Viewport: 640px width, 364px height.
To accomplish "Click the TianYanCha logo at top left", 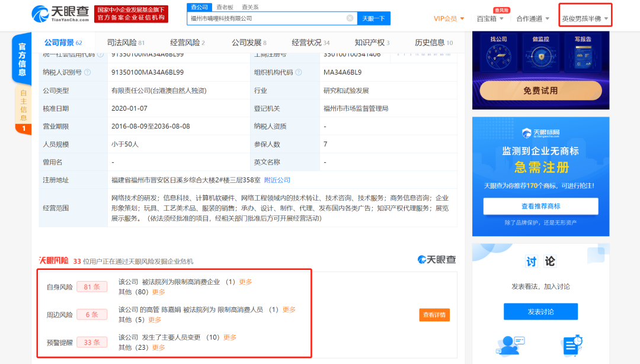I will pos(60,14).
